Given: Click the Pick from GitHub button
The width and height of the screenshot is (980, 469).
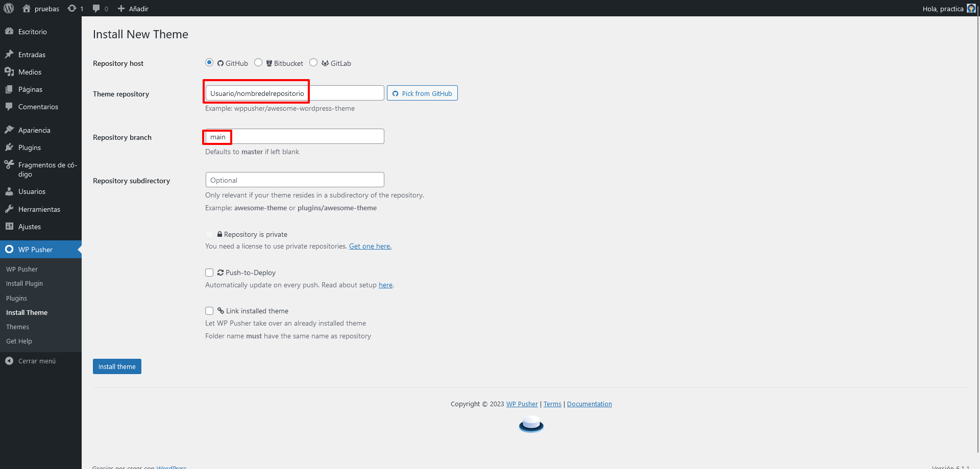Looking at the screenshot, I should pyautogui.click(x=422, y=93).
